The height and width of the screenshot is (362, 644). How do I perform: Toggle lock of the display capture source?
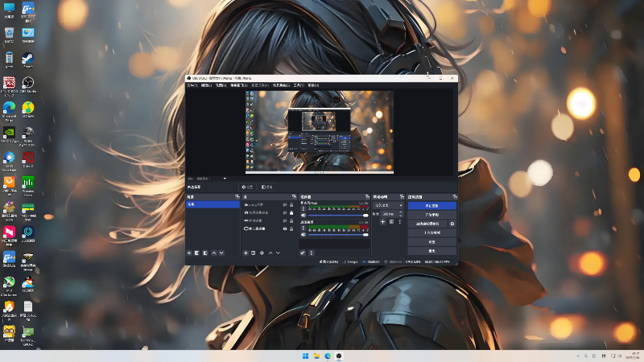coord(291,228)
